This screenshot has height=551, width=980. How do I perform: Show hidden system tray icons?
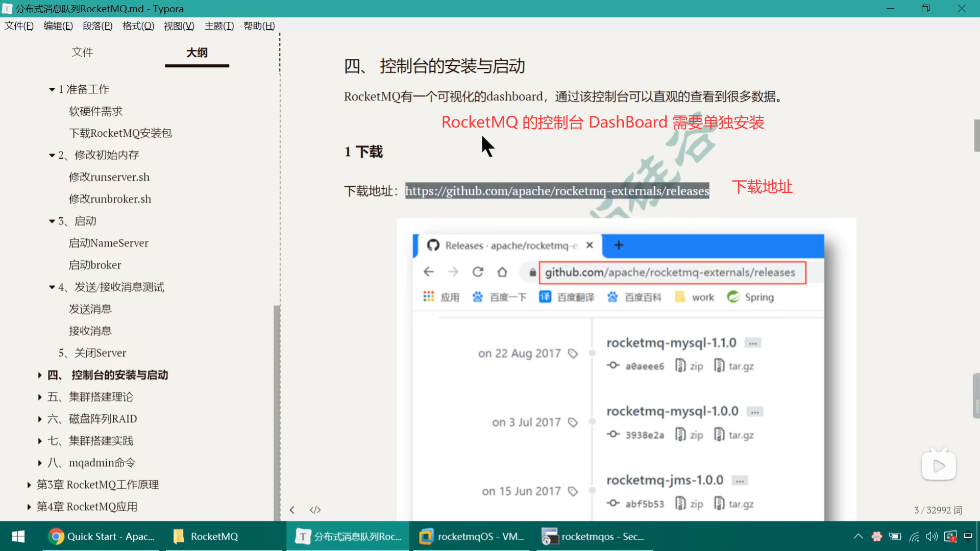(x=858, y=536)
